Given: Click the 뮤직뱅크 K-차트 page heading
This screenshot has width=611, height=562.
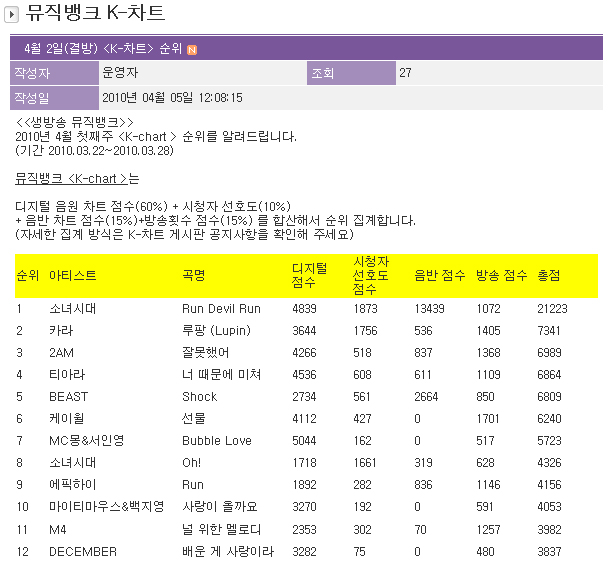Looking at the screenshot, I should coord(96,13).
